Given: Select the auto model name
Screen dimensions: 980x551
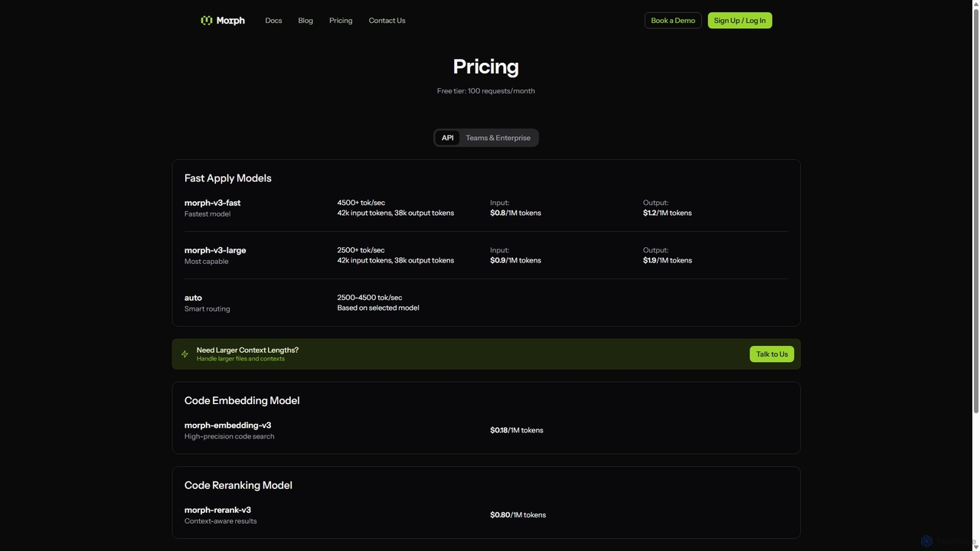Looking at the screenshot, I should click(x=193, y=298).
